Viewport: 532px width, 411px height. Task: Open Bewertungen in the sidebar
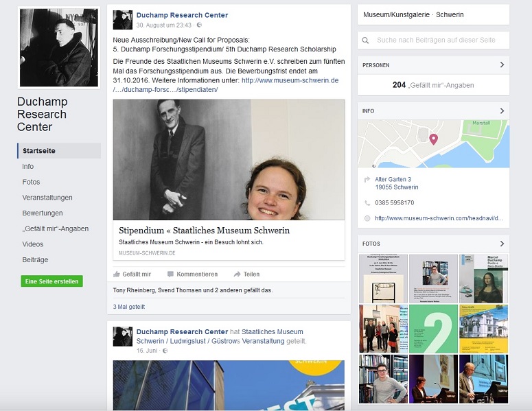coord(43,213)
